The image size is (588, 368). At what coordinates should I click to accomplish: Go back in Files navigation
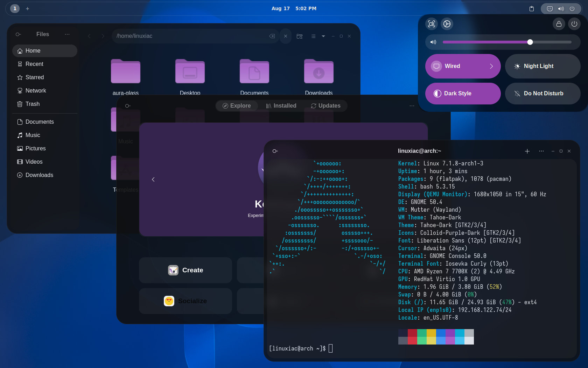[89, 36]
